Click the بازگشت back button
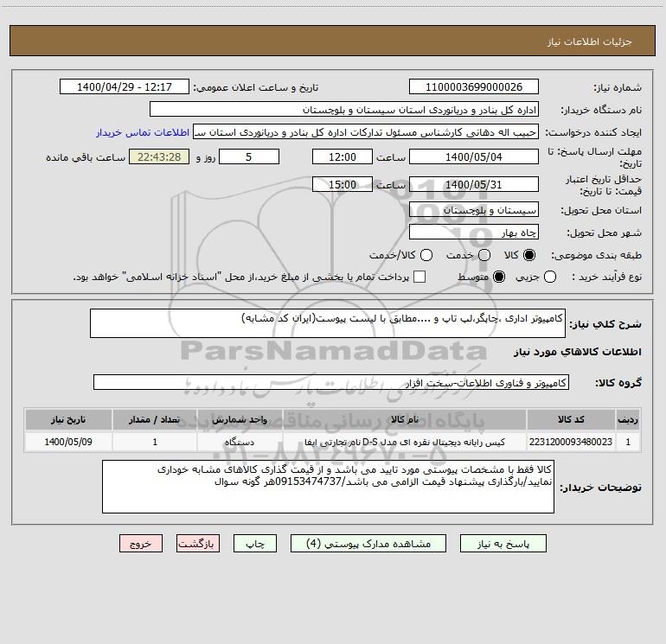 [198, 544]
